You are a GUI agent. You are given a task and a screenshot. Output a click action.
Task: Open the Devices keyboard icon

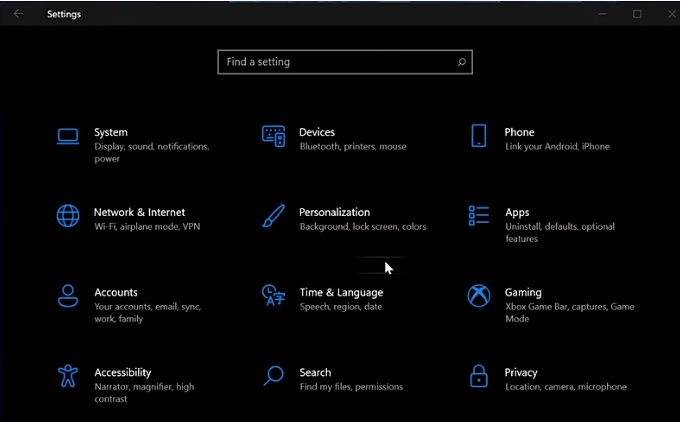coord(273,136)
